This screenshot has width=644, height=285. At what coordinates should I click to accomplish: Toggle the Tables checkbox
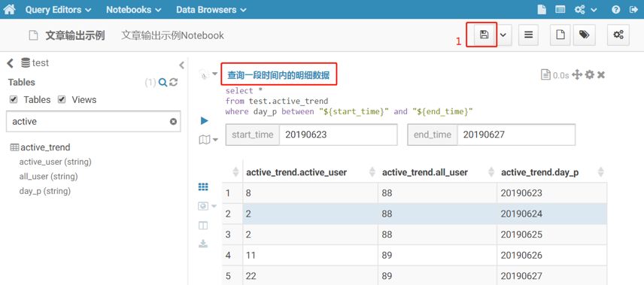(14, 99)
